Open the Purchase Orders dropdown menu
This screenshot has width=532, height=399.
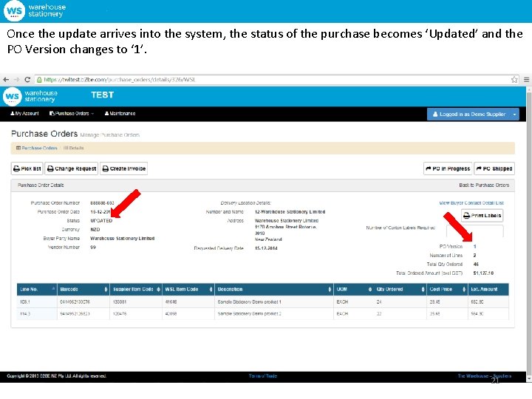72,114
